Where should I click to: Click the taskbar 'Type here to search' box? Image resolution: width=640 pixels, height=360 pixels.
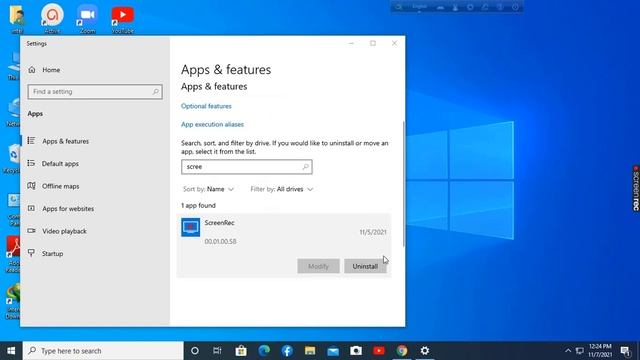coord(103,351)
